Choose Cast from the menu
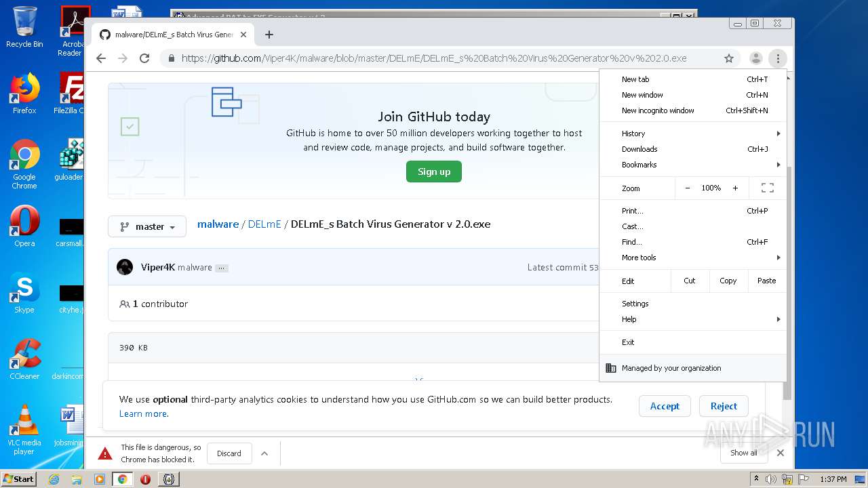Viewport: 868px width, 488px height. pyautogui.click(x=693, y=226)
